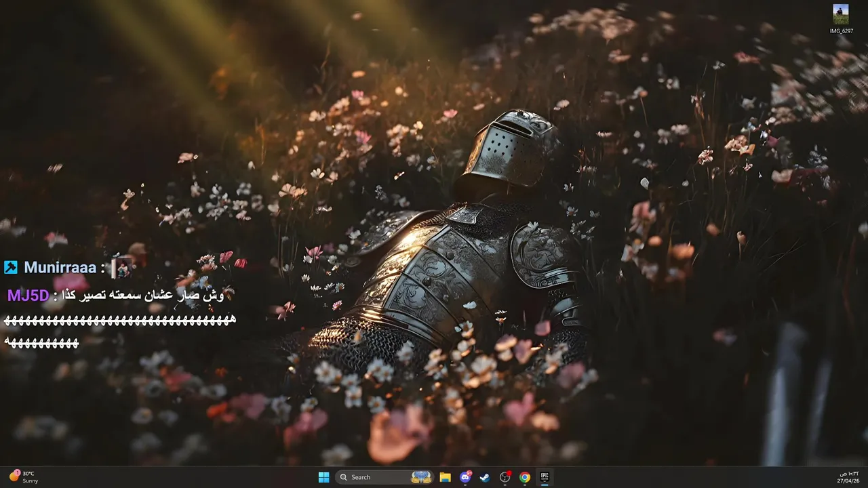Open the Windows Start menu

point(324,477)
